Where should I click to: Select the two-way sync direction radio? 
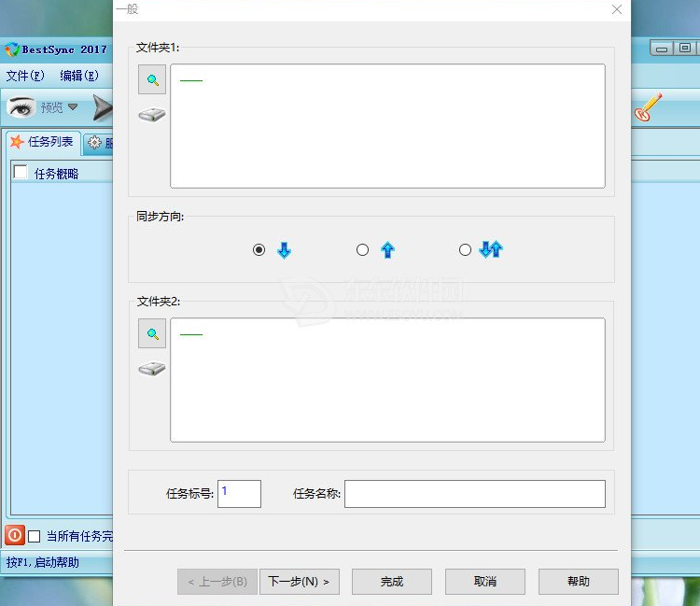[465, 249]
